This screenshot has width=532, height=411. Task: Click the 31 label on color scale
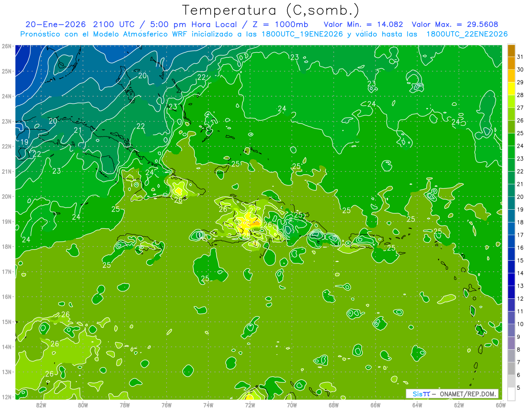520,57
